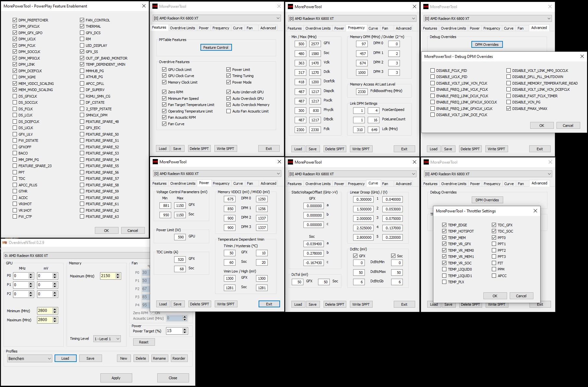Switch to Fan tab in the Power tab window
Screen dimensions: 588x387
tap(250, 183)
